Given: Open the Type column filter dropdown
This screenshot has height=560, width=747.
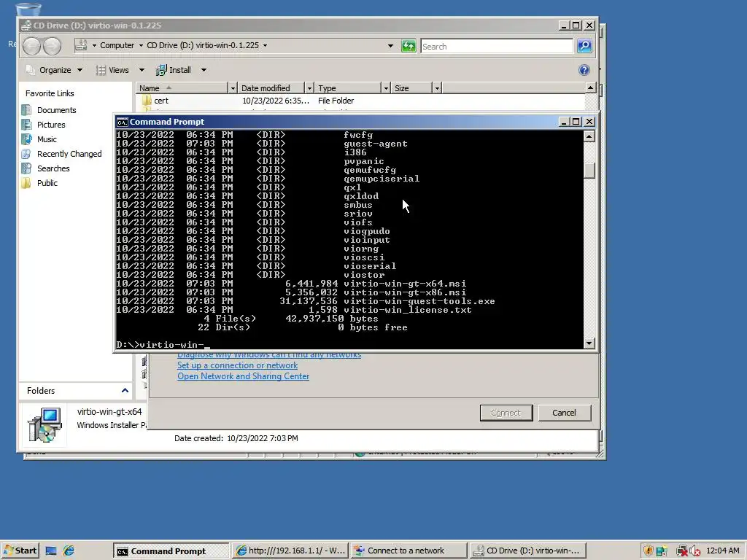Looking at the screenshot, I should coord(386,88).
